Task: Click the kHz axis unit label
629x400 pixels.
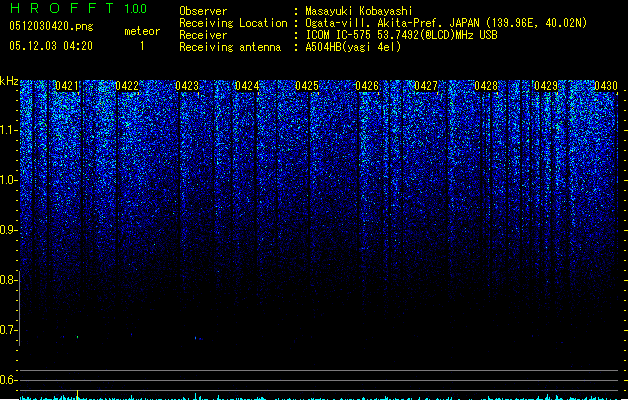Action: pyautogui.click(x=9, y=81)
